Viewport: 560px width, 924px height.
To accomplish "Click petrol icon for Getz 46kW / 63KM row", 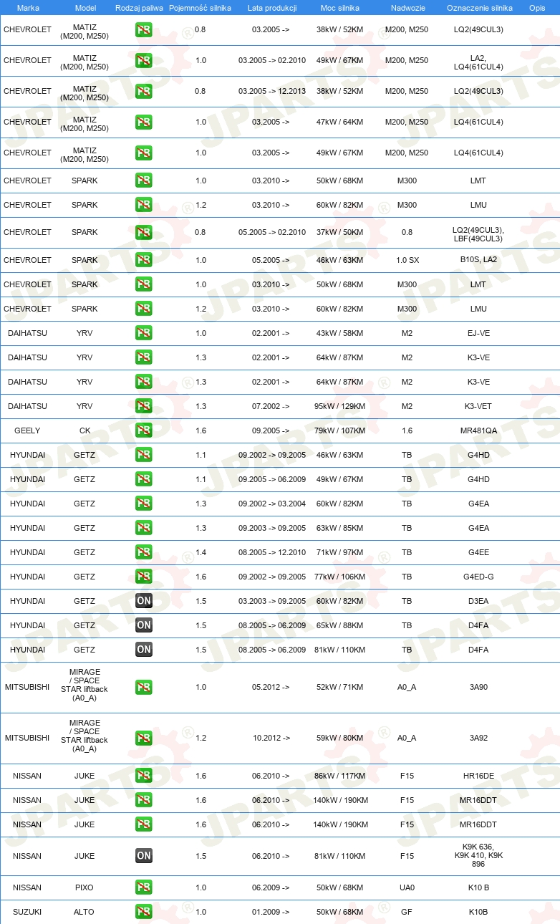I will [x=144, y=455].
